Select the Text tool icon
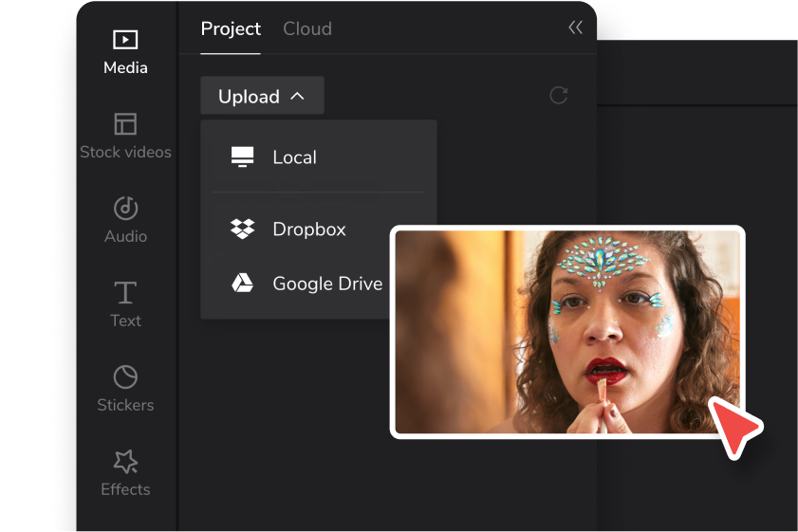The height and width of the screenshot is (532, 798). [125, 292]
